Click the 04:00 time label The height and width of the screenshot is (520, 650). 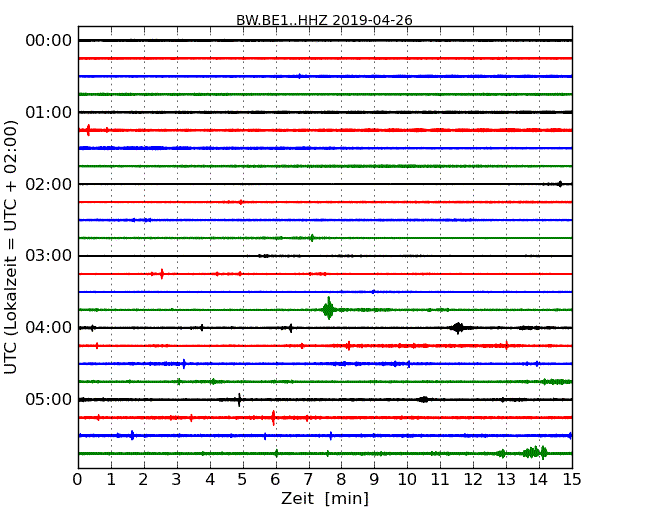pyautogui.click(x=49, y=328)
